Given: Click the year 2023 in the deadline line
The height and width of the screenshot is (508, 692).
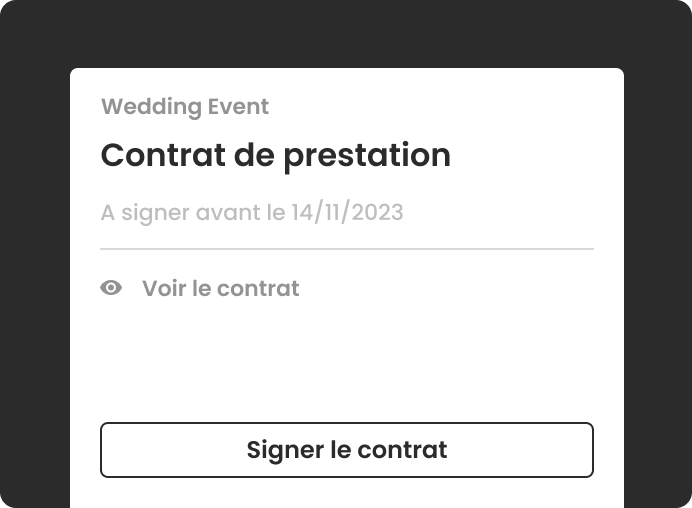Looking at the screenshot, I should click(377, 212).
